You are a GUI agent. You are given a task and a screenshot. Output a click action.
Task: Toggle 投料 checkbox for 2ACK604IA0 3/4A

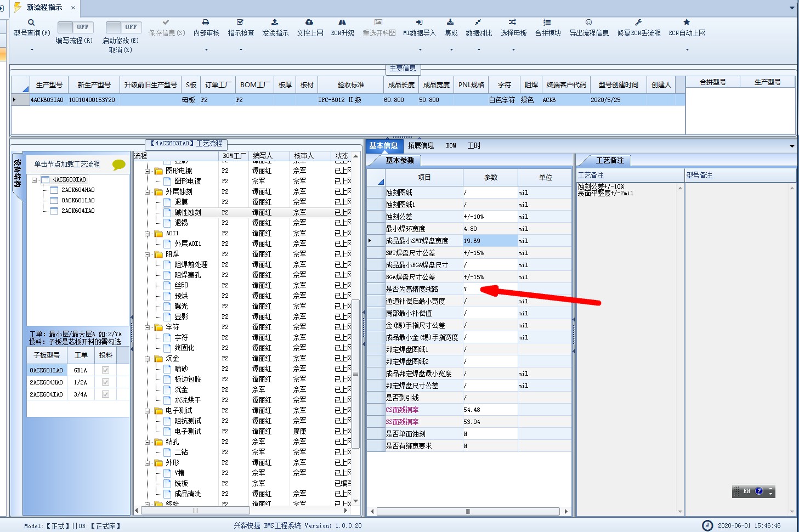coord(105,394)
